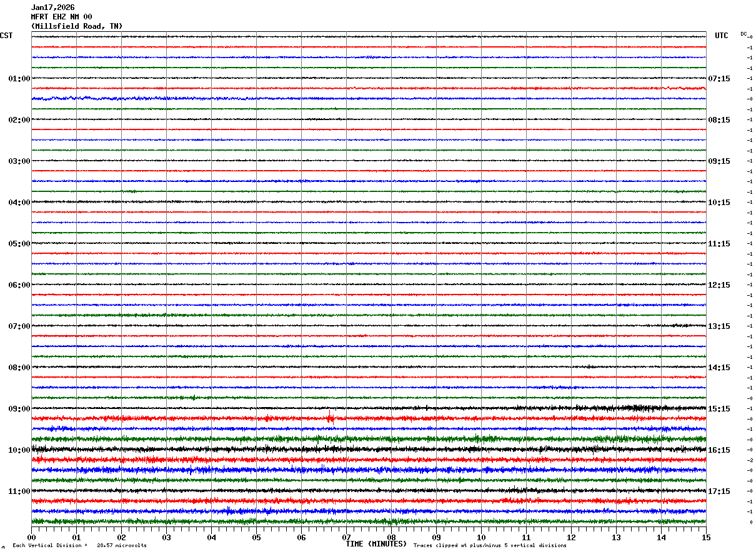Select the 04:00 CST time label
The height and width of the screenshot is (554, 756).
[19, 203]
